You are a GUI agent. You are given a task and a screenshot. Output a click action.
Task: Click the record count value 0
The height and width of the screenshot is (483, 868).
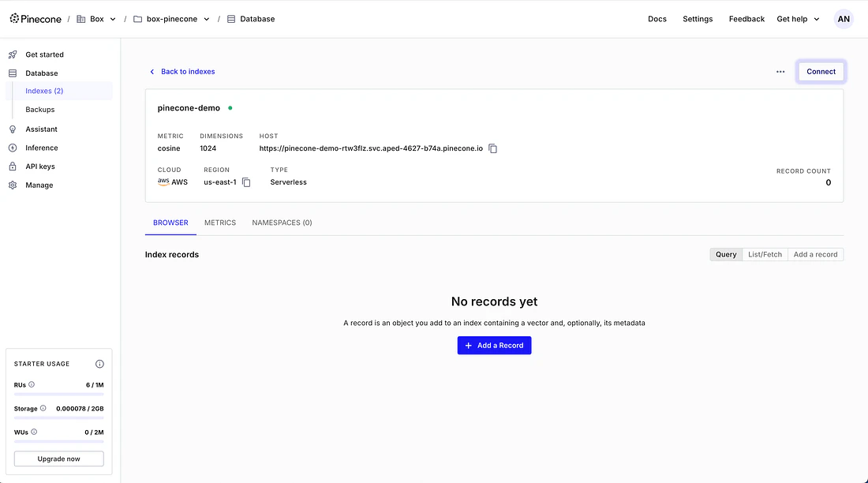click(828, 183)
